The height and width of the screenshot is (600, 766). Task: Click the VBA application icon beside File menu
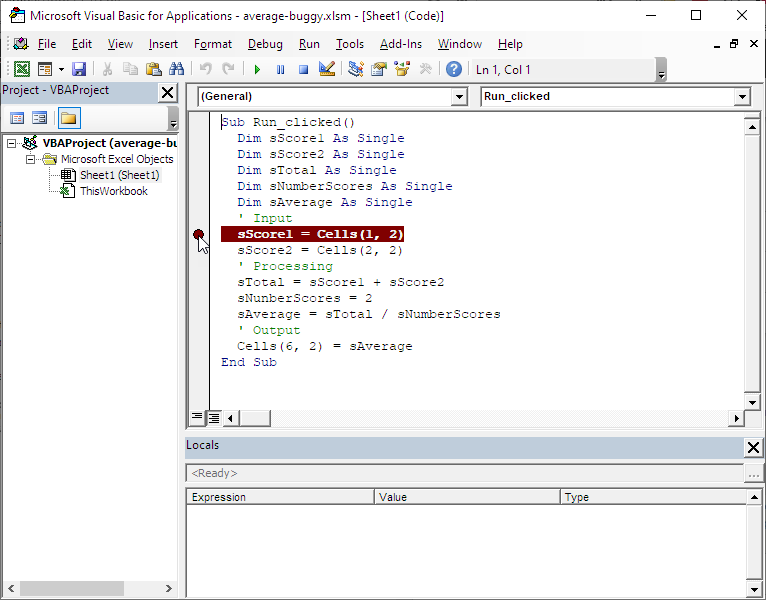[21, 44]
